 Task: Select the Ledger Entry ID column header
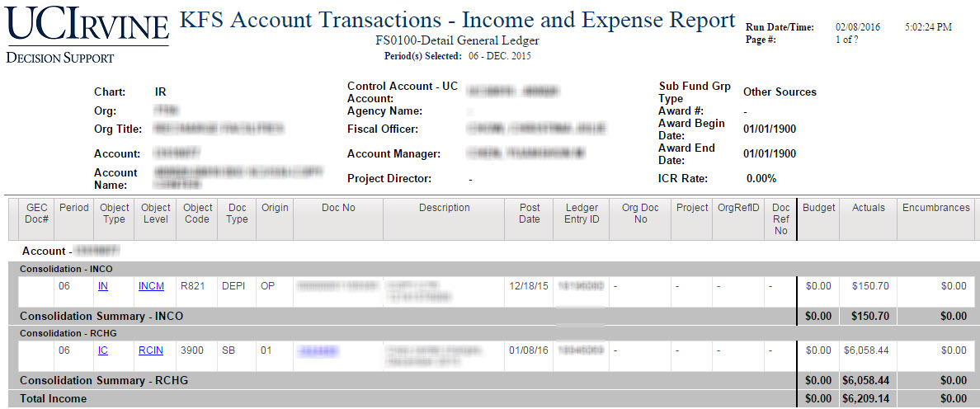click(x=582, y=214)
